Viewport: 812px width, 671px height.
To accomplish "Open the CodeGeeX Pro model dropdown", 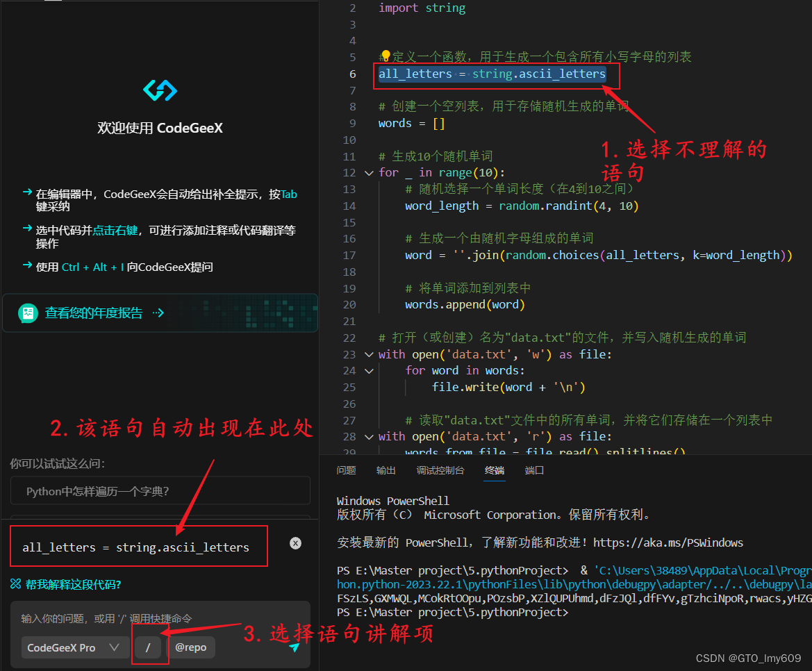I will point(74,647).
